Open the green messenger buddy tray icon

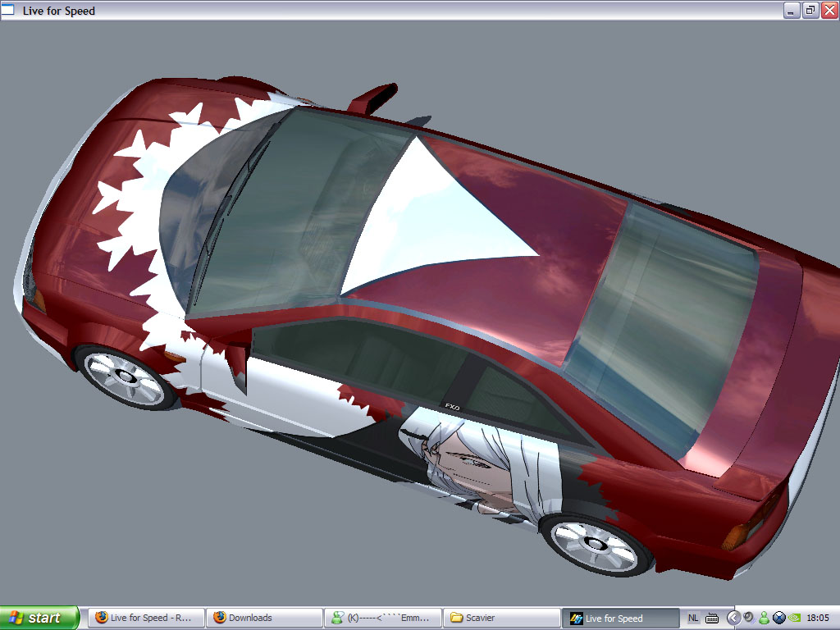pos(764,619)
